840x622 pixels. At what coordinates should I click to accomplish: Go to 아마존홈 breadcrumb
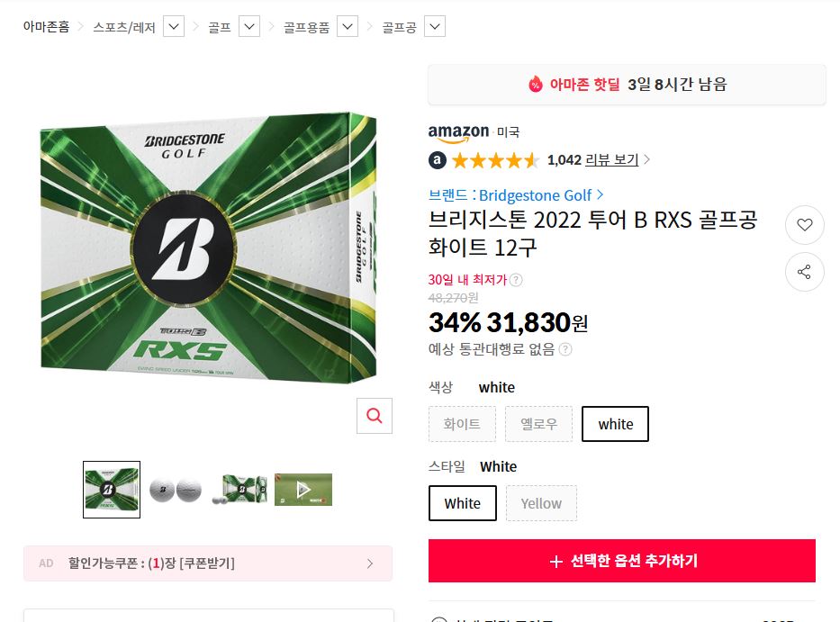(x=46, y=27)
